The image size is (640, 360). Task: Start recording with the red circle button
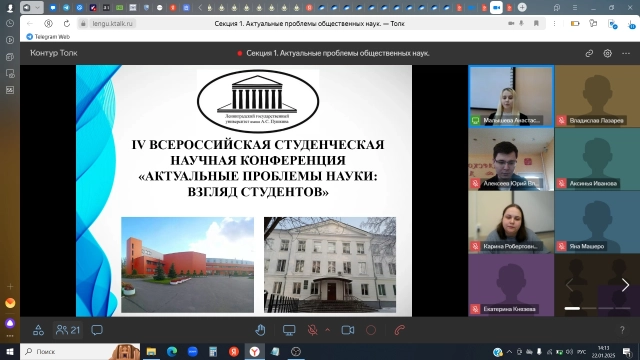click(x=371, y=330)
